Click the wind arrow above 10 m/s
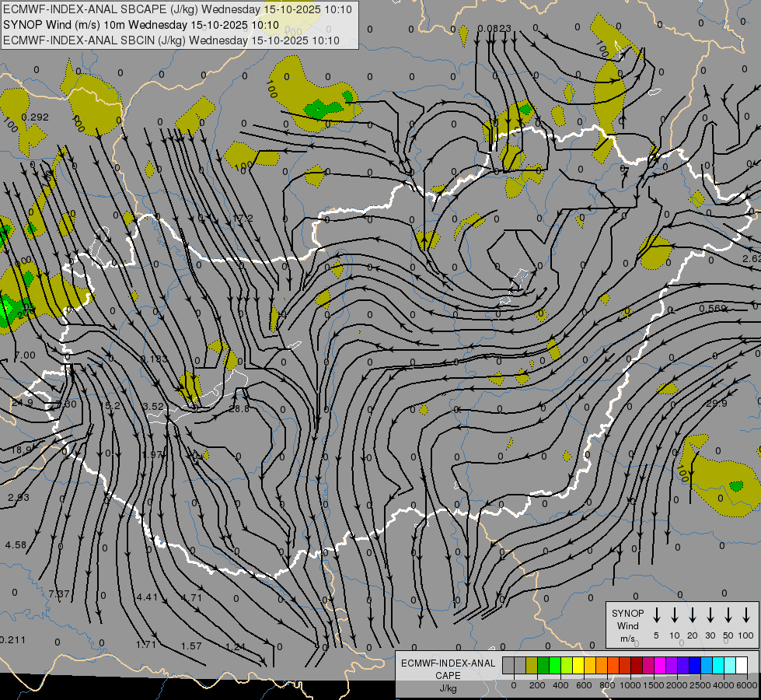The image size is (761, 700). pyautogui.click(x=674, y=615)
